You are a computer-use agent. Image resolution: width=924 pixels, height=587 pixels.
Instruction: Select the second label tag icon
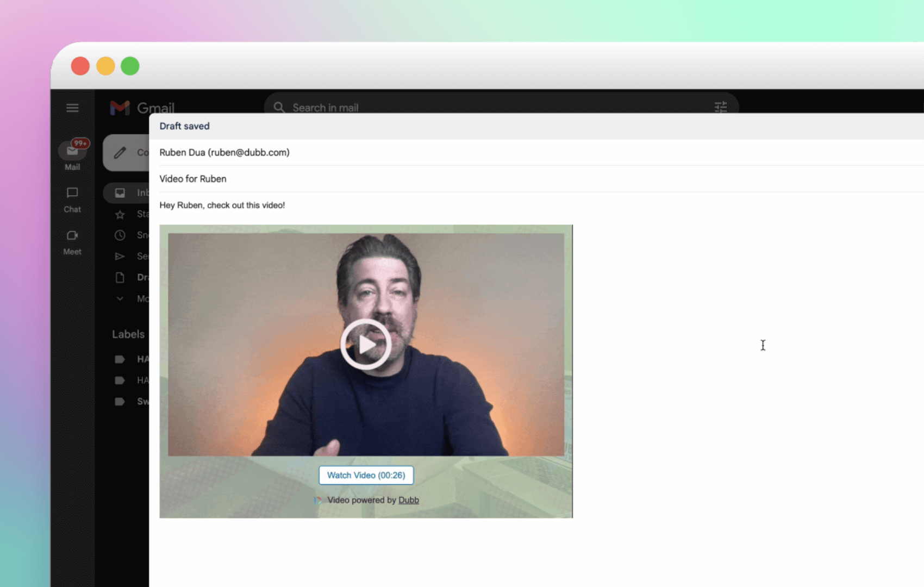[x=120, y=380]
